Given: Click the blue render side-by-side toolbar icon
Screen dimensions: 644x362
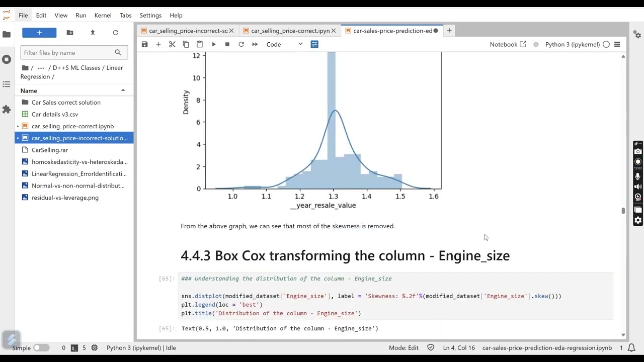Looking at the screenshot, I should click(314, 44).
